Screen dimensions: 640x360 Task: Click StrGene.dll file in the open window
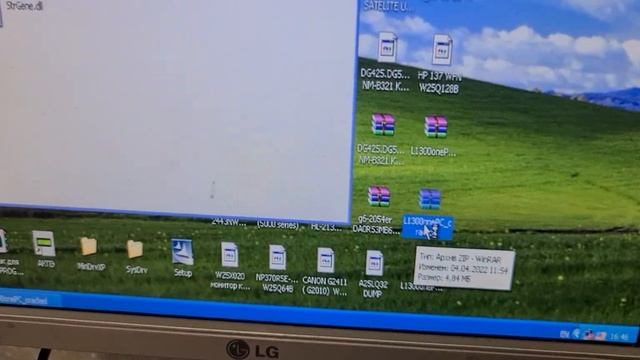coord(24,6)
